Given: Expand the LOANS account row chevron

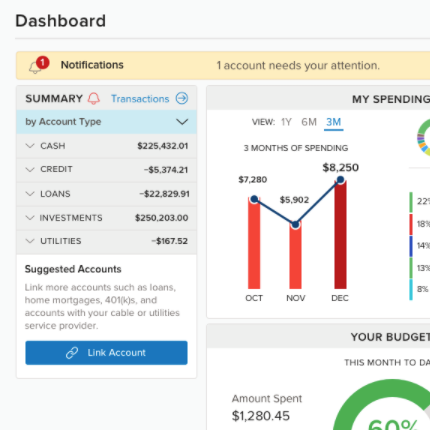Looking at the screenshot, I should [x=30, y=194].
